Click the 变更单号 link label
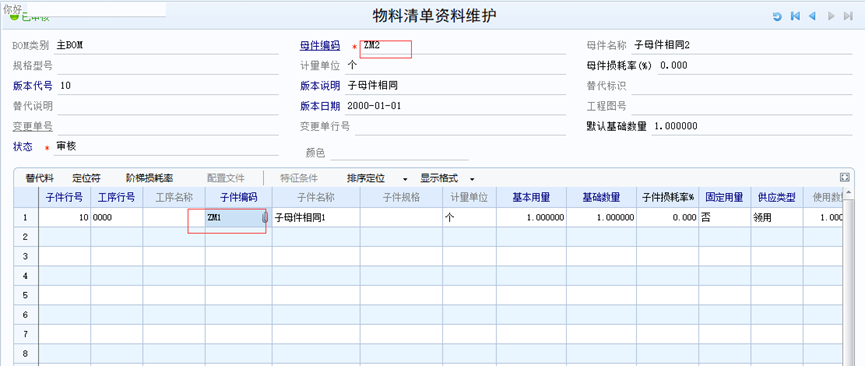This screenshot has width=865, height=366. 33,126
